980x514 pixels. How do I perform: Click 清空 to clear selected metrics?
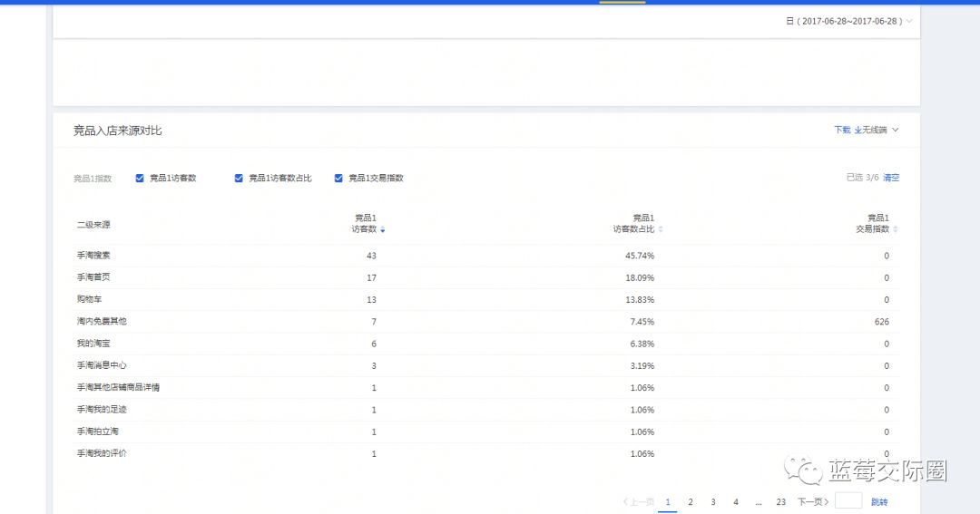click(891, 178)
